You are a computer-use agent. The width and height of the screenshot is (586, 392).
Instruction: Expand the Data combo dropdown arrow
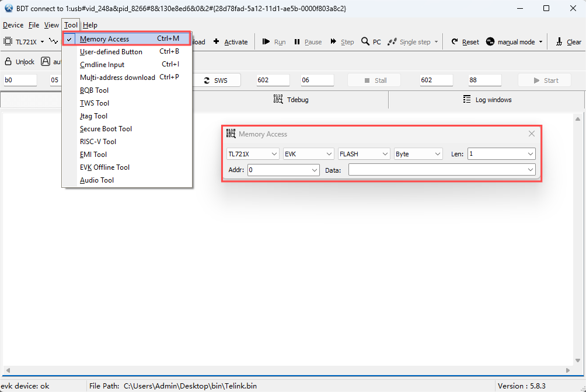531,170
